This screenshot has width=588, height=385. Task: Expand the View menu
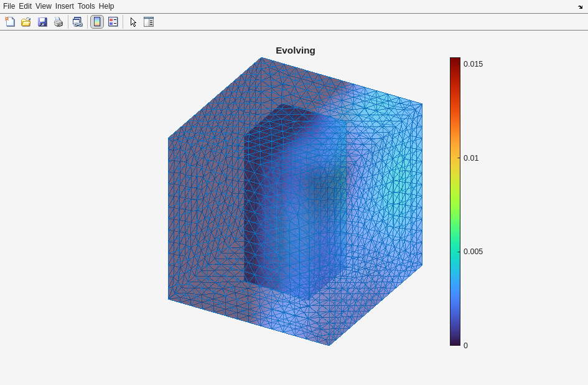point(44,6)
